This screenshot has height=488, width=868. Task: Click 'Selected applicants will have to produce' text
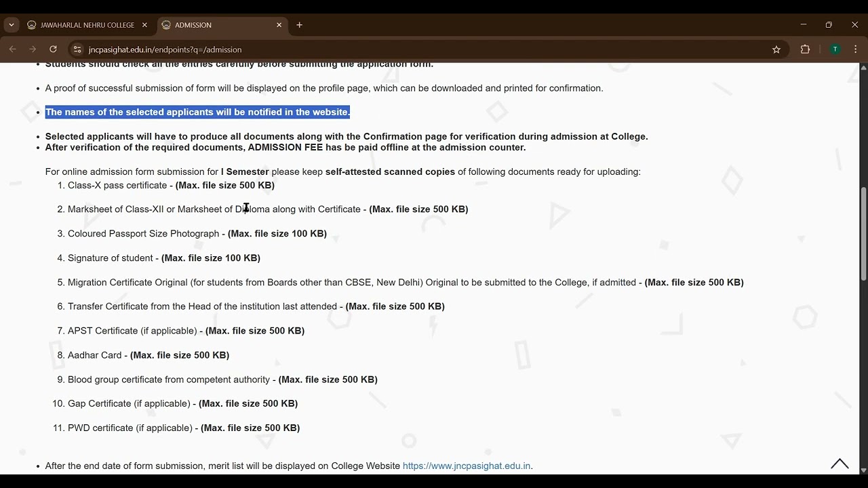pyautogui.click(x=347, y=137)
